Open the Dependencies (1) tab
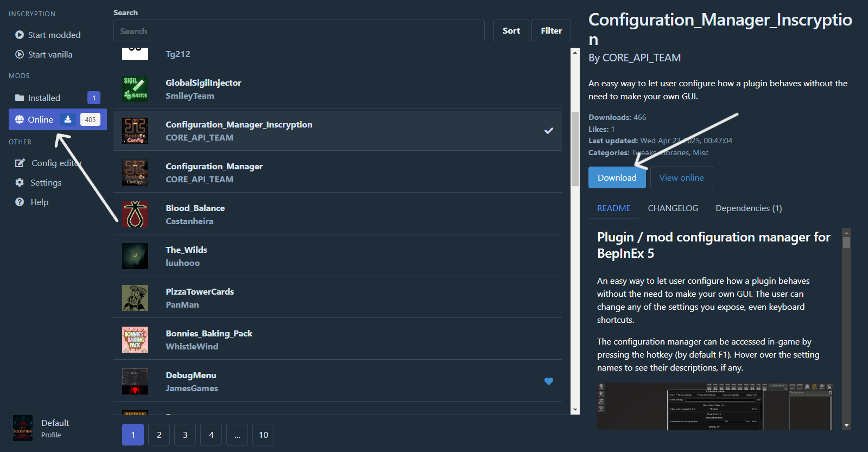Image resolution: width=868 pixels, height=452 pixels. (x=749, y=208)
